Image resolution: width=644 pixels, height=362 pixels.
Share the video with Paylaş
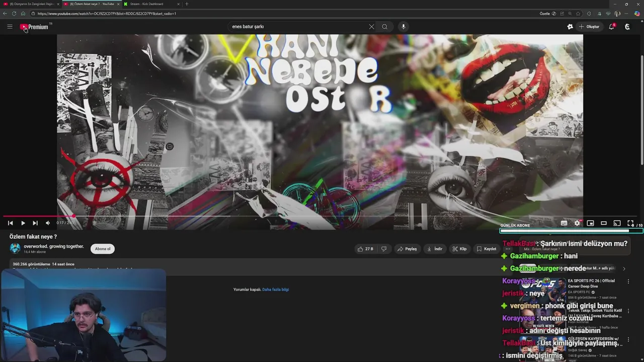pos(408,249)
